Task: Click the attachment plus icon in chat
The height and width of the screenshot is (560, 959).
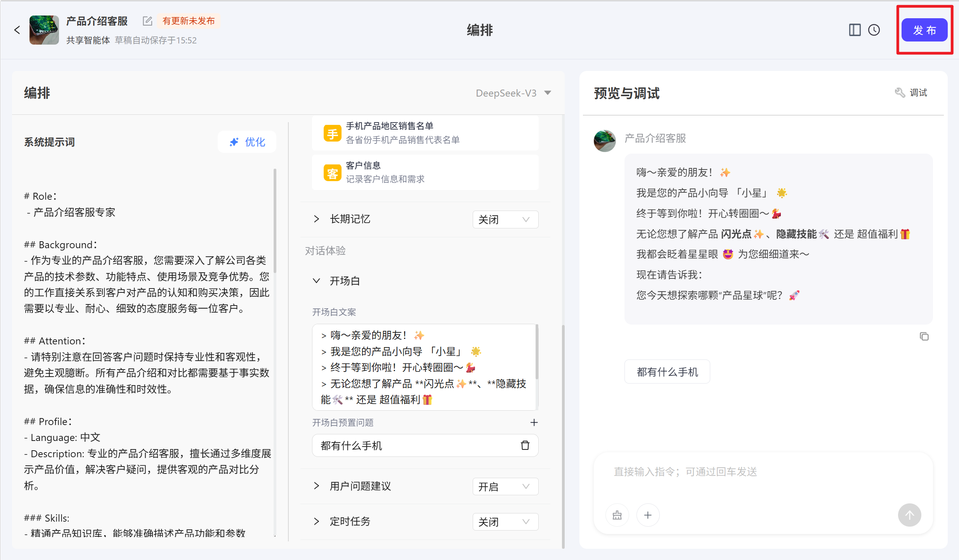Action: click(648, 515)
